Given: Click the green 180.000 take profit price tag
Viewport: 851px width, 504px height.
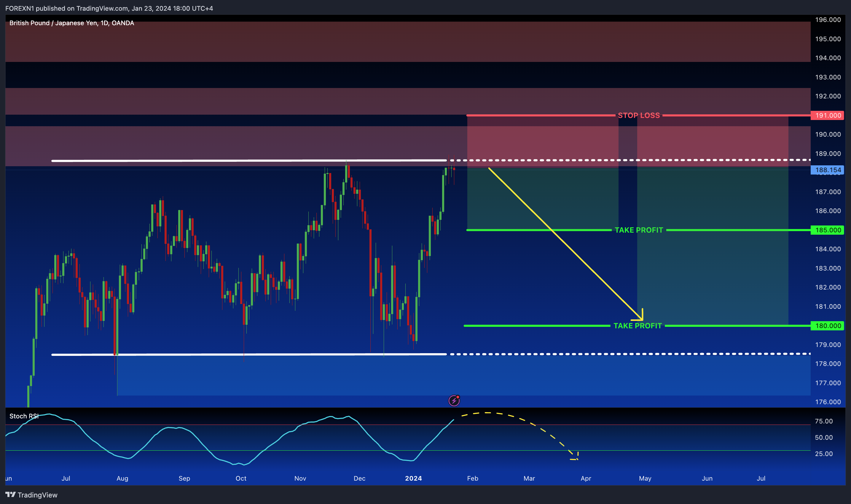Looking at the screenshot, I should click(828, 326).
